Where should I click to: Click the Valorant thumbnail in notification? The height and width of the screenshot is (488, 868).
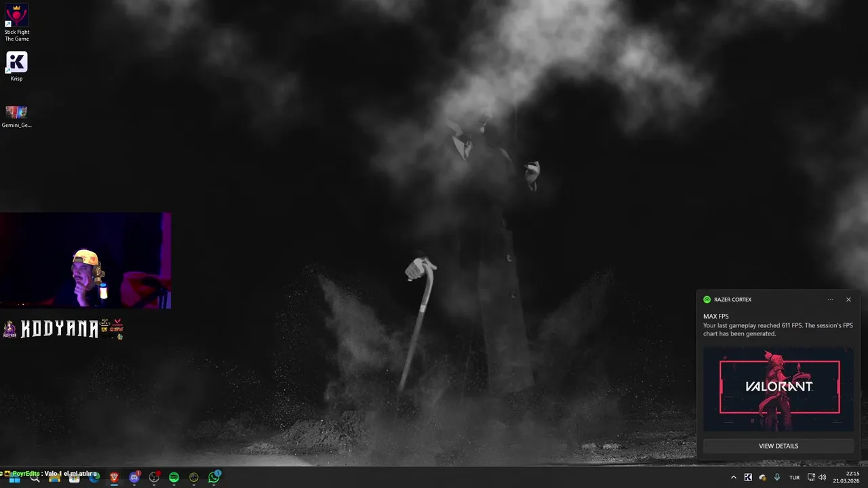778,390
